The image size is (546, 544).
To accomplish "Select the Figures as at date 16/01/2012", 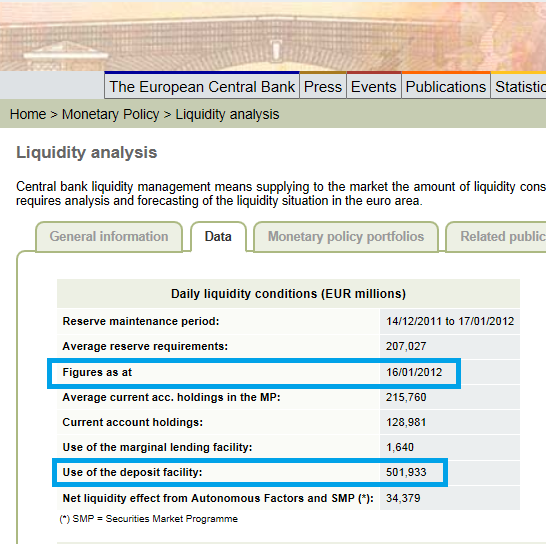I will 414,372.
